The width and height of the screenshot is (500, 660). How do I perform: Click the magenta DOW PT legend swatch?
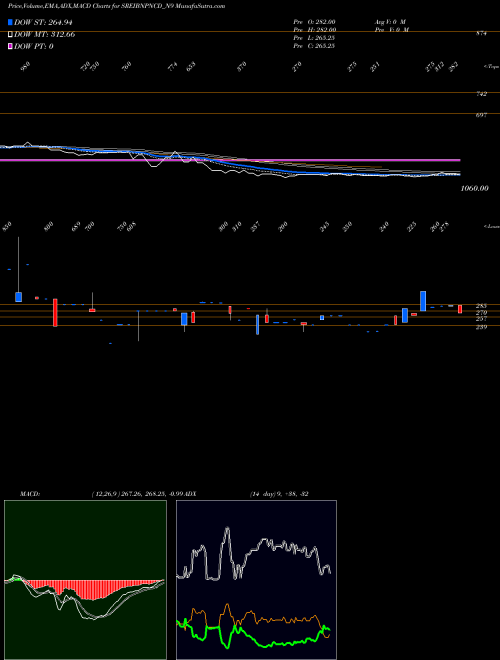pyautogui.click(x=10, y=46)
